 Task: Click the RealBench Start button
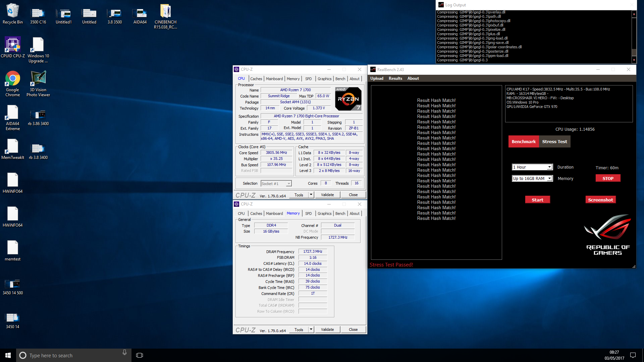pos(537,200)
